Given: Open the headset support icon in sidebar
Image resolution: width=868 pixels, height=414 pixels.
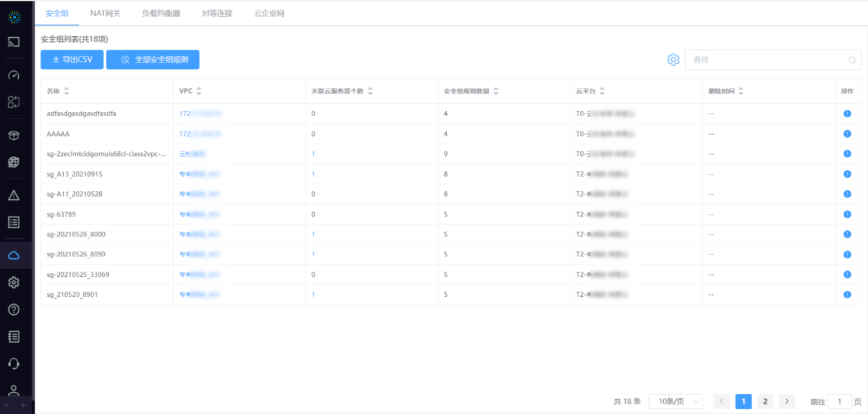Looking at the screenshot, I should [13, 363].
